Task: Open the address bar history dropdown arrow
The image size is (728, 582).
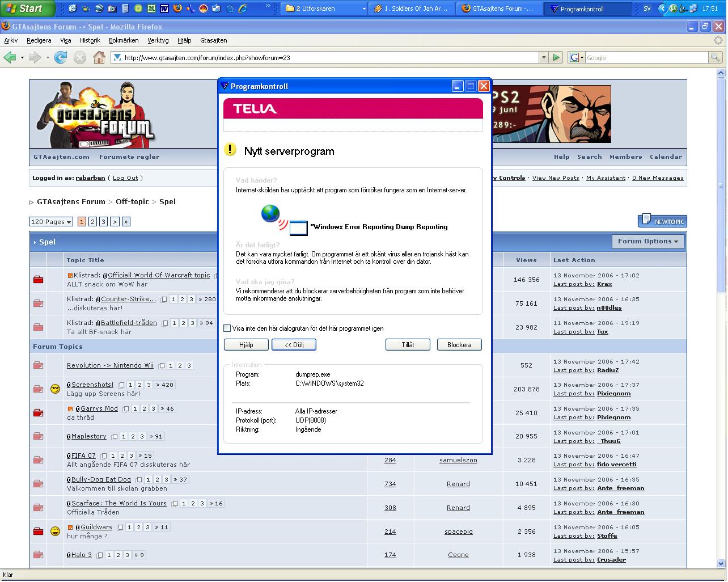Action: click(x=544, y=57)
